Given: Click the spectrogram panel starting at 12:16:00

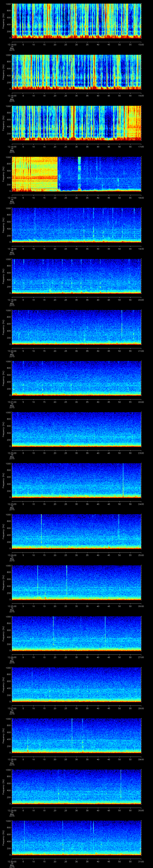Looking at the screenshot, I should click(x=77, y=123).
